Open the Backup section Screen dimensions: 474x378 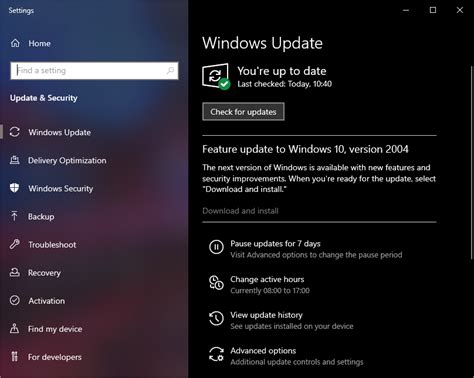pos(41,216)
